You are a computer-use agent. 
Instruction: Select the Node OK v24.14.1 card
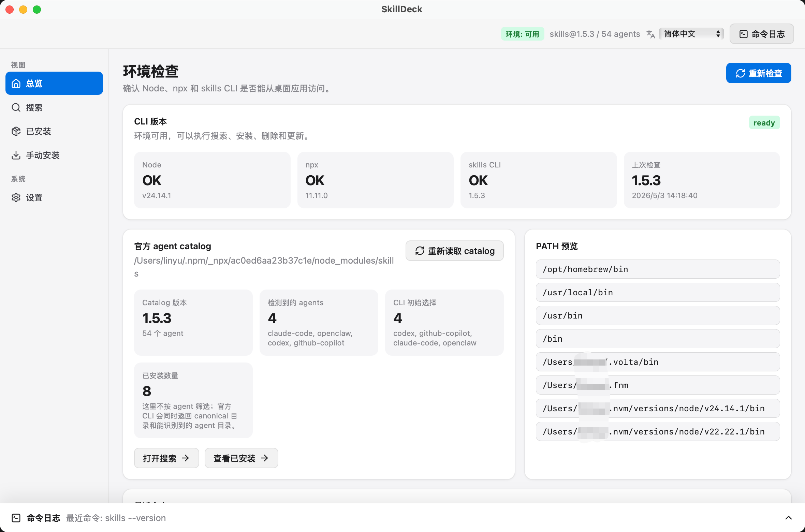(x=212, y=180)
